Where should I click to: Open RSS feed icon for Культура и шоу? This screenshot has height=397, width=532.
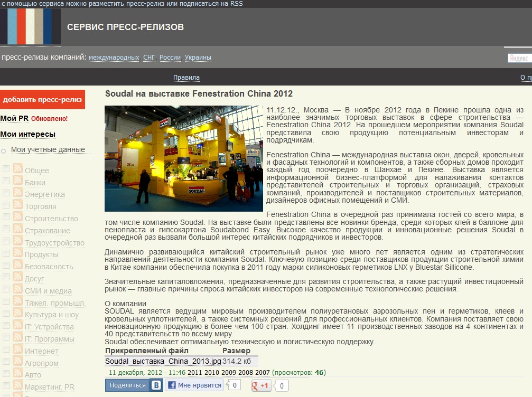tap(17, 313)
